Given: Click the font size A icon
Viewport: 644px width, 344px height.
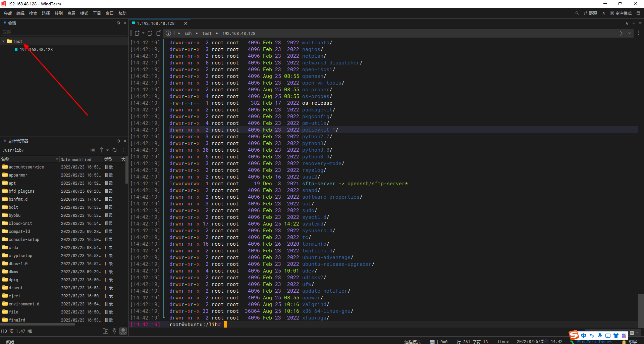Looking at the screenshot, I should pos(627,23).
